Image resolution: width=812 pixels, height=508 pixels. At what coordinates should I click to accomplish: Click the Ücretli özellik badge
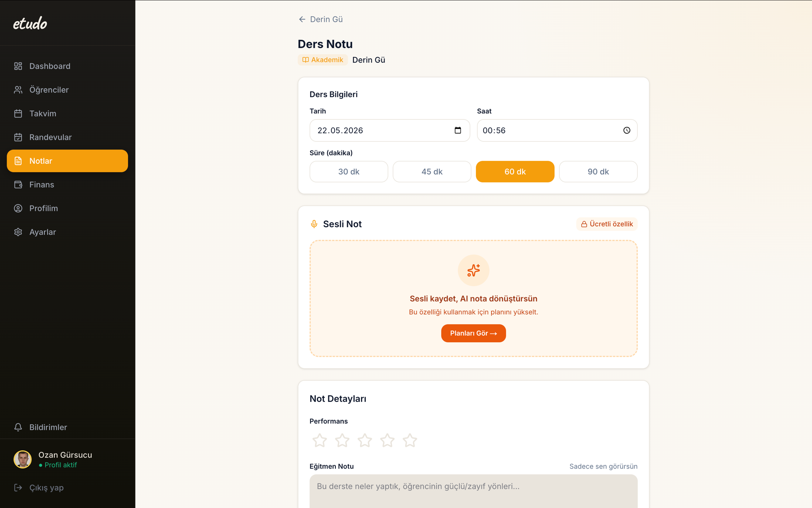point(607,224)
